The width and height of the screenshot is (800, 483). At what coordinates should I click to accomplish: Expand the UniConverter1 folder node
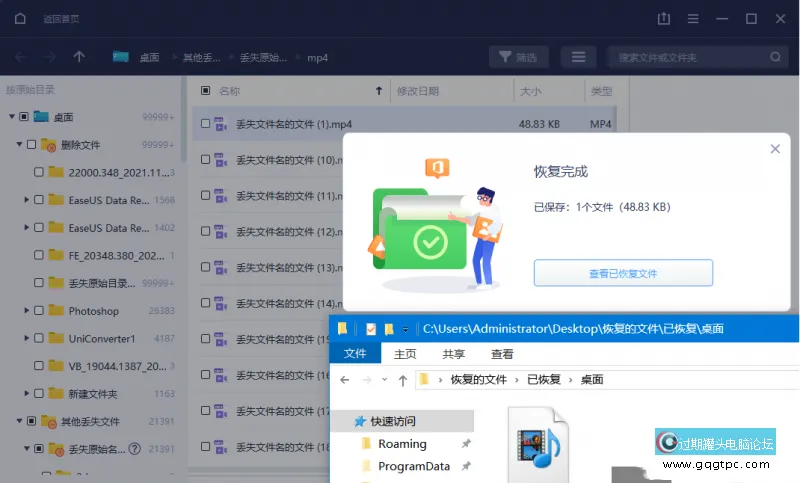pos(27,338)
